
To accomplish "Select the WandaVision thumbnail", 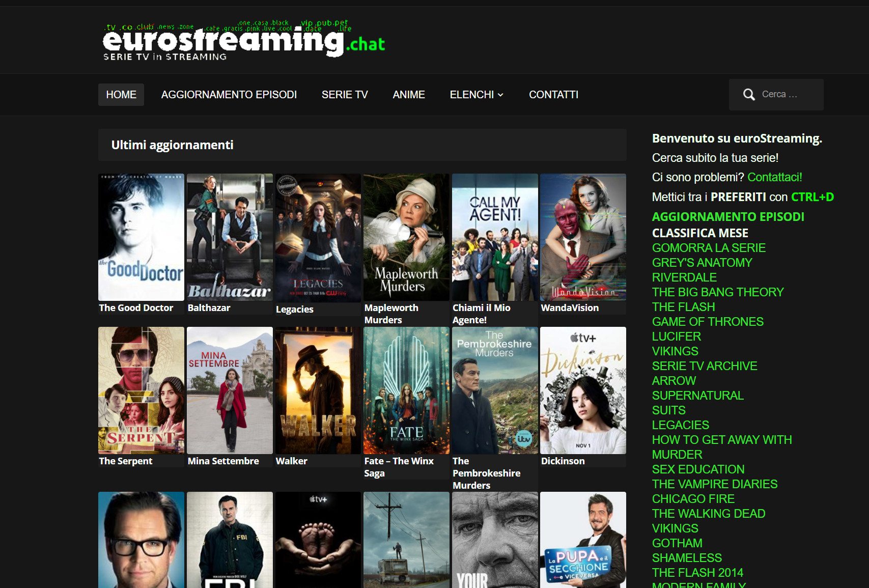I will click(583, 237).
